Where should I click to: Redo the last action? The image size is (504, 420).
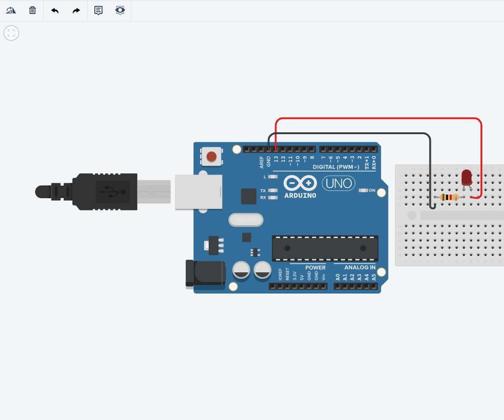[x=76, y=10]
